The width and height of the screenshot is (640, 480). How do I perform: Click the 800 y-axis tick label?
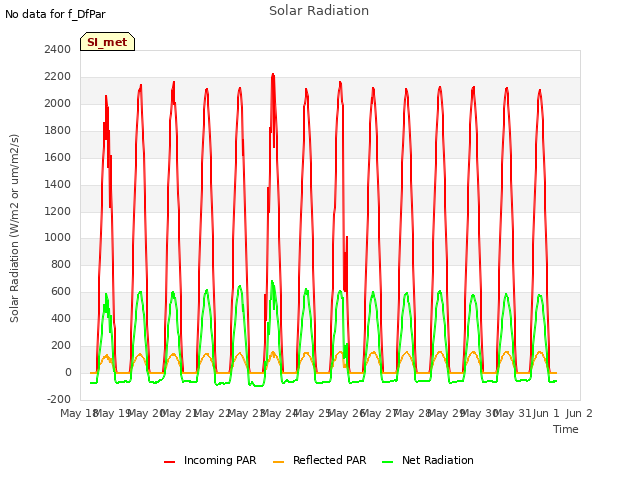[61, 264]
